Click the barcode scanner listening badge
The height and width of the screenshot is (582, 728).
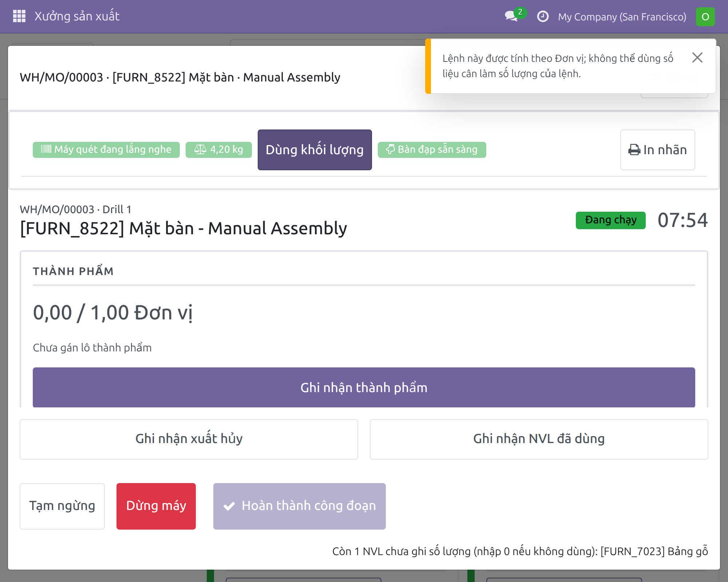pyautogui.click(x=106, y=150)
